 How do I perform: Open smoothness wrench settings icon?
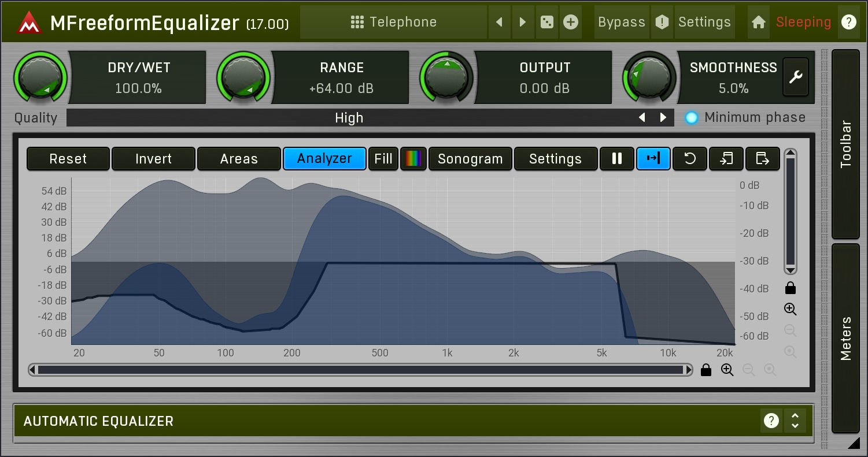pyautogui.click(x=796, y=77)
